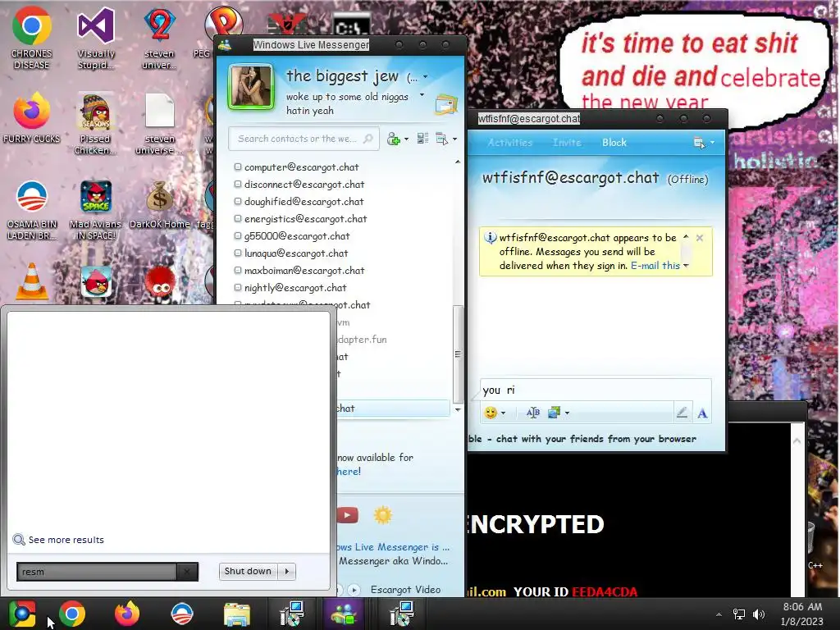
Task: Select contact lunaqua@escargot.chat
Action: [295, 253]
